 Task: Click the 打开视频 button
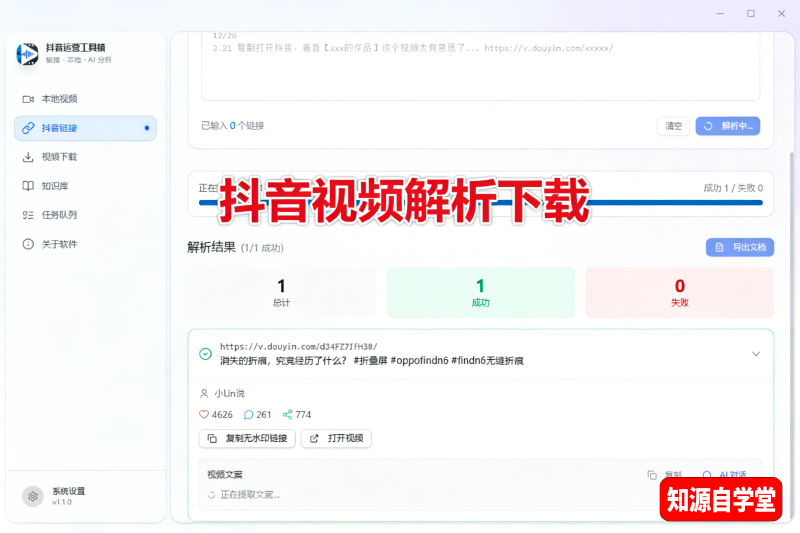tap(336, 439)
